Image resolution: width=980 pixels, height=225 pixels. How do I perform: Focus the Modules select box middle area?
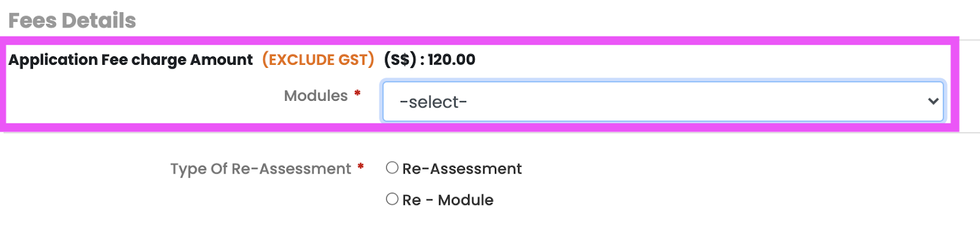click(x=663, y=101)
